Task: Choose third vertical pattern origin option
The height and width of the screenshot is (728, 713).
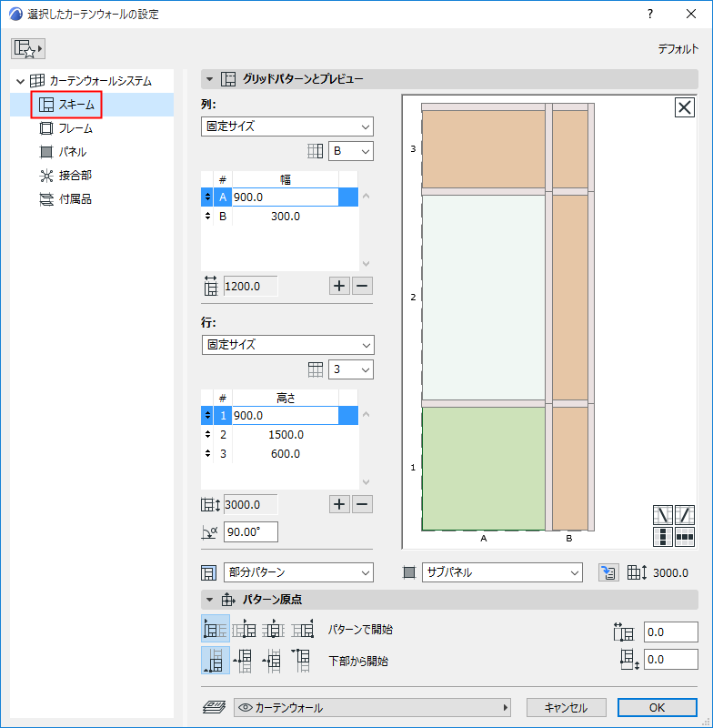Action: pos(273,661)
